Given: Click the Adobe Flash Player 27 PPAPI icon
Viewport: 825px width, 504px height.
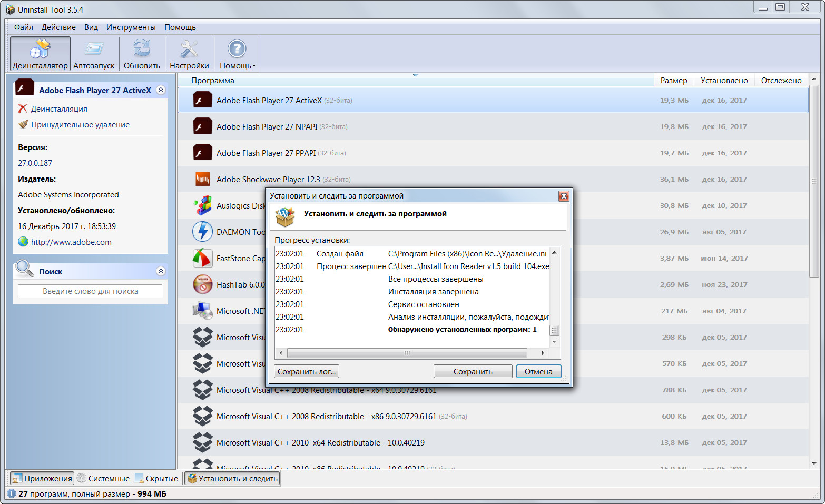Looking at the screenshot, I should 202,153.
